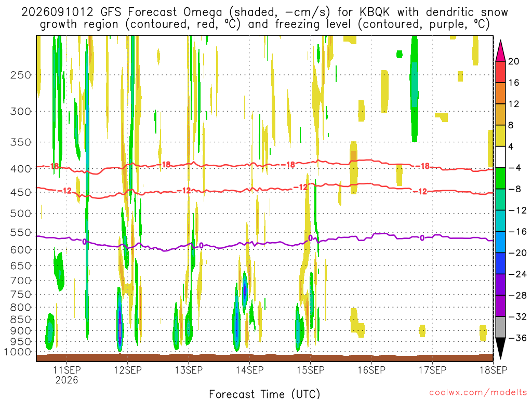Screen dimensions: 532x399
Task: Click the pink arrow atop the colorbar
Action: (500, 51)
